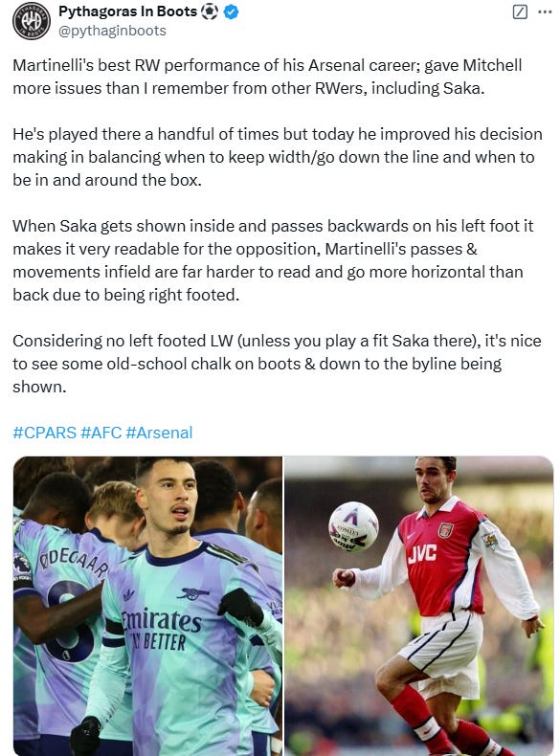
Task: Open the three-dot more options menu
Action: (545, 12)
